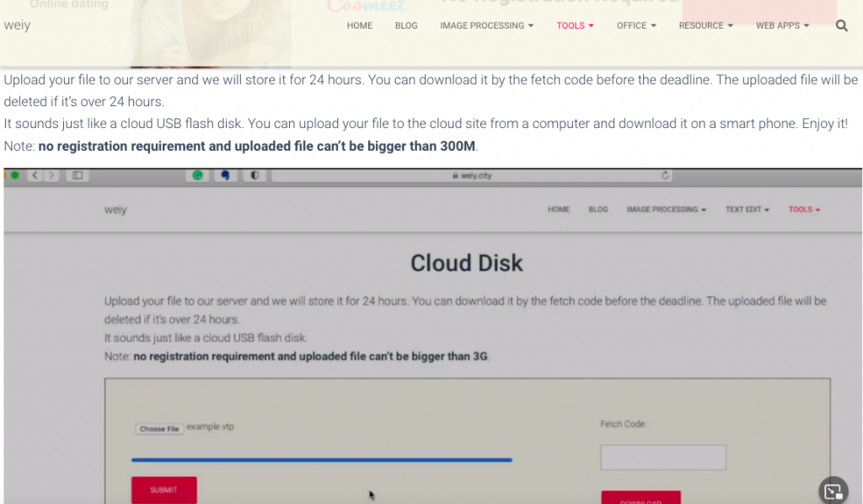Select HOME in the embedded page navigation

click(558, 210)
